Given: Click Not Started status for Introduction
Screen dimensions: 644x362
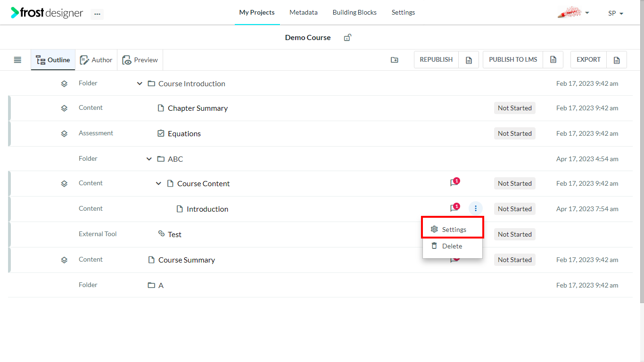Looking at the screenshot, I should [x=515, y=209].
